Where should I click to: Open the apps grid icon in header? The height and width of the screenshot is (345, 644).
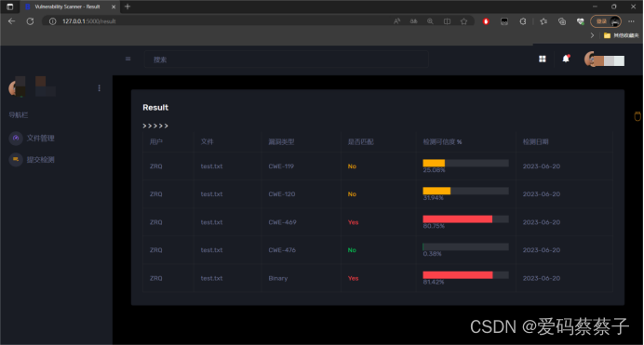click(x=543, y=60)
